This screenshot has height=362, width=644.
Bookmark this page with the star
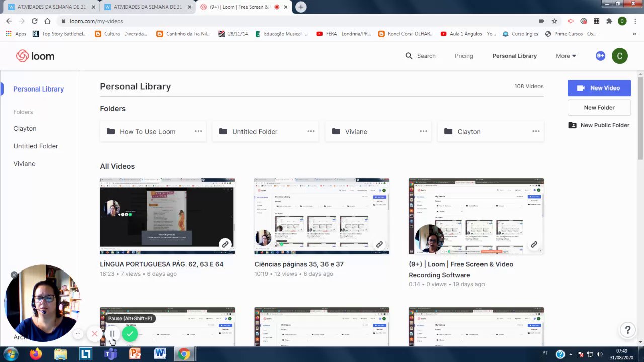coord(554,21)
